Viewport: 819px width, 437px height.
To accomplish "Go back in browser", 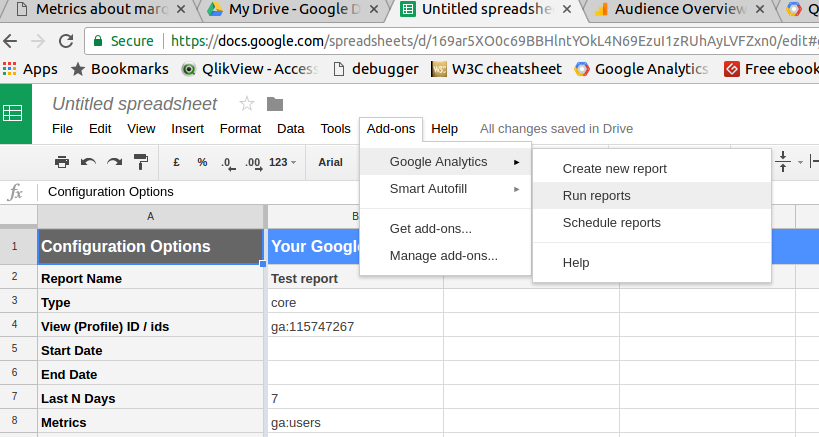I will click(x=10, y=41).
